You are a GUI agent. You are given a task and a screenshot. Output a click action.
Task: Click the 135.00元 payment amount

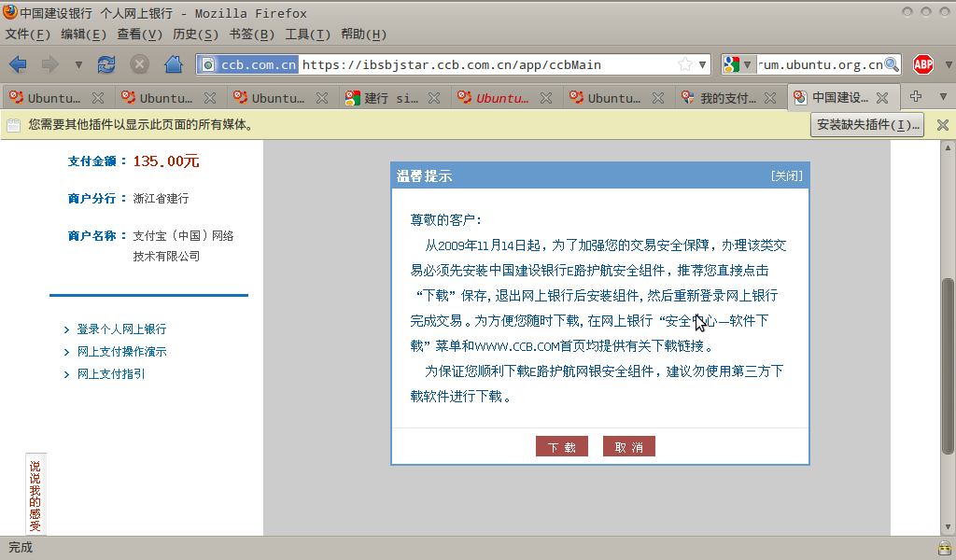[166, 161]
